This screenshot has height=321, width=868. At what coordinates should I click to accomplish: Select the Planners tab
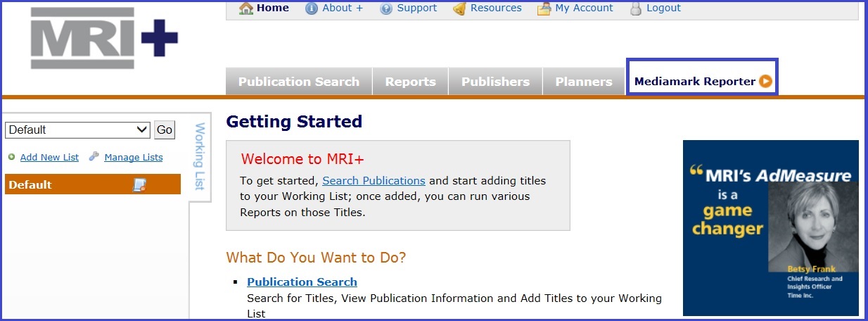click(x=584, y=82)
